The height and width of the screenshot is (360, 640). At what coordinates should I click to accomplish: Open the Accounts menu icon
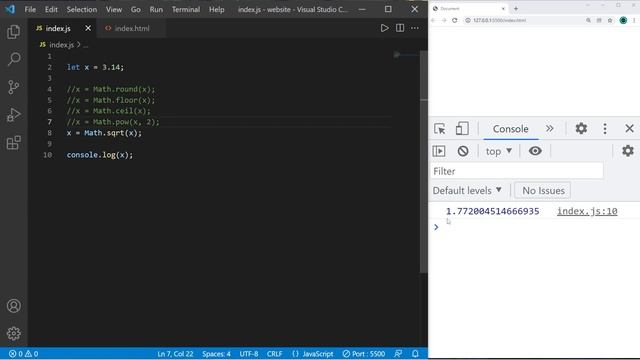click(x=13, y=306)
